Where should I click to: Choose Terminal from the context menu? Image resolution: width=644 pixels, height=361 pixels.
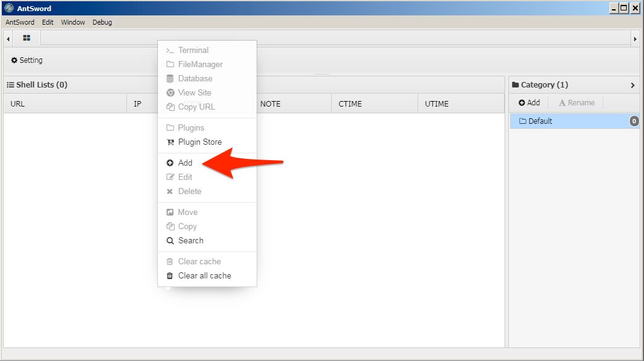pyautogui.click(x=207, y=50)
